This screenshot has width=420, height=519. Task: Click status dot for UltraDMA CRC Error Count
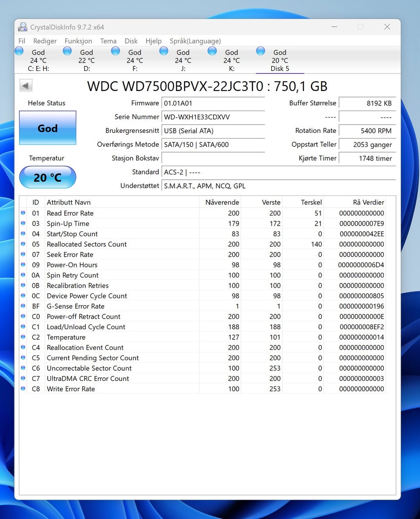[x=23, y=378]
